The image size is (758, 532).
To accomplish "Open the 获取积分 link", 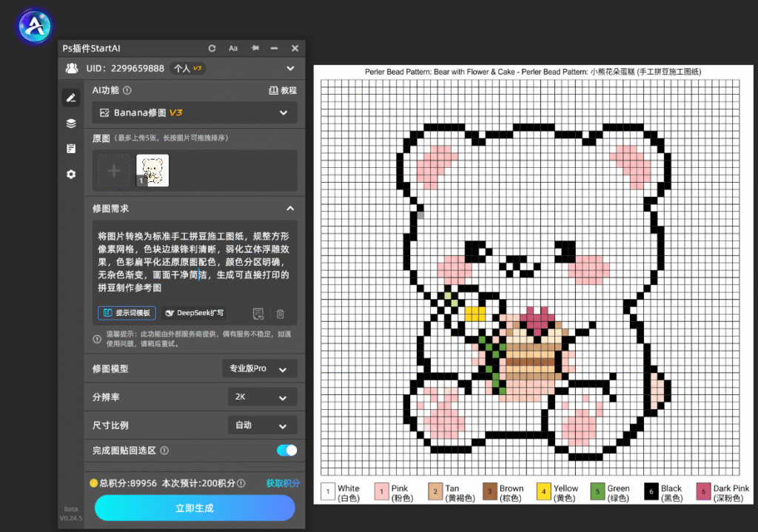I will tap(283, 483).
